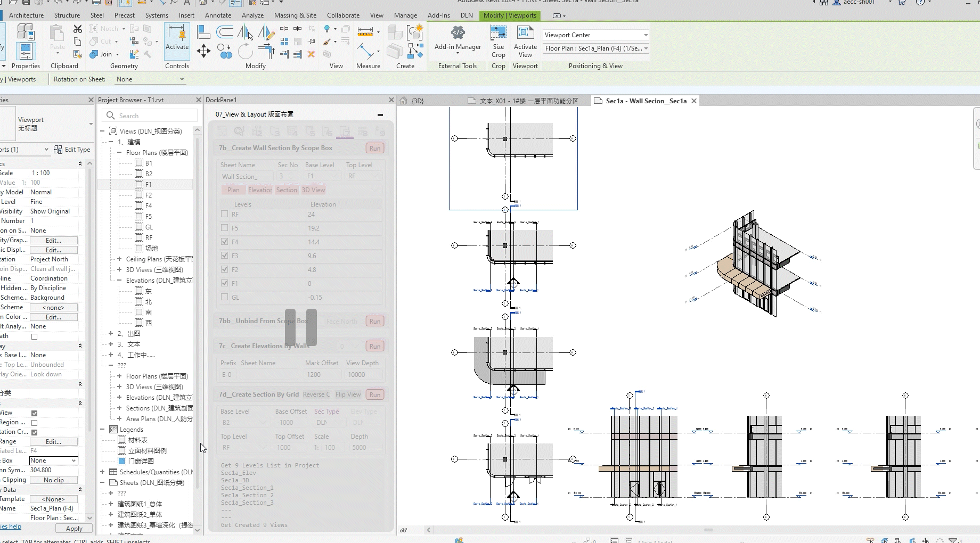Click the Aligned Dimension measure icon
This screenshot has width=980, height=543.
pos(365,32)
